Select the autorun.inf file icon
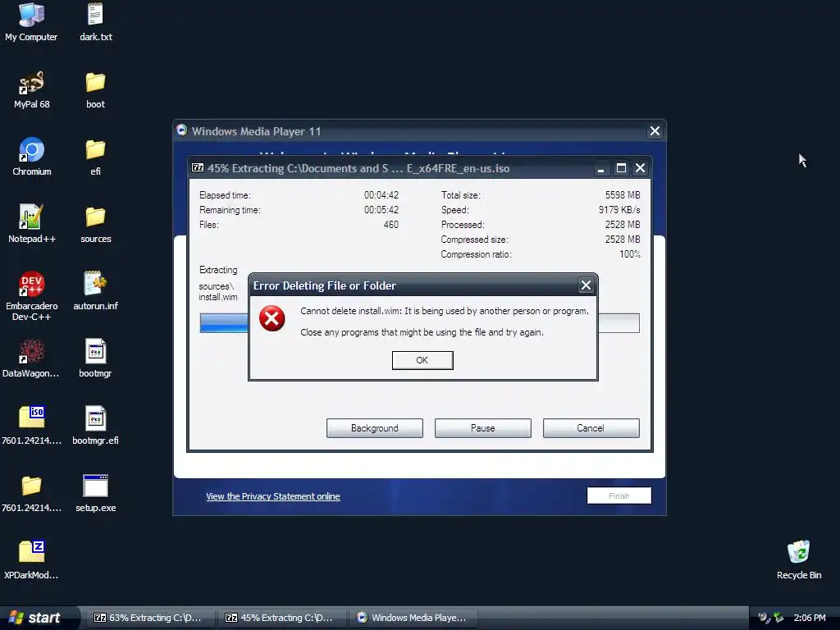 point(95,291)
